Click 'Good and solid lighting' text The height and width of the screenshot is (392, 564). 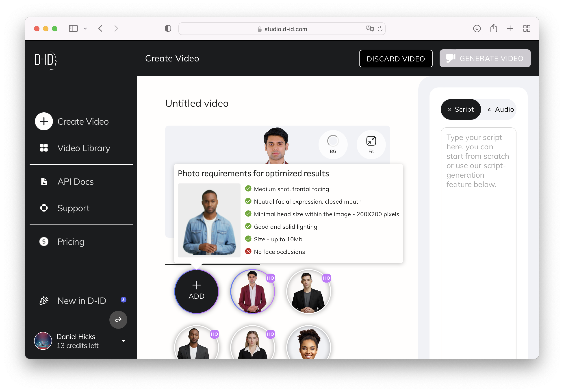coord(285,227)
